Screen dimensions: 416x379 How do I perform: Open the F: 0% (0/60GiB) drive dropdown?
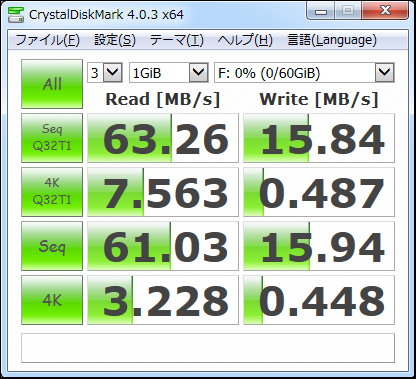click(x=304, y=72)
